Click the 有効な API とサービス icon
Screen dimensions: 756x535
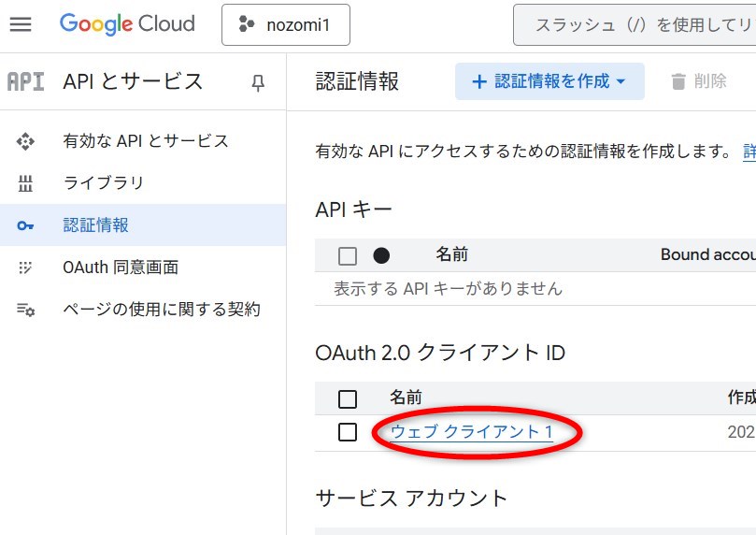pyautogui.click(x=25, y=141)
